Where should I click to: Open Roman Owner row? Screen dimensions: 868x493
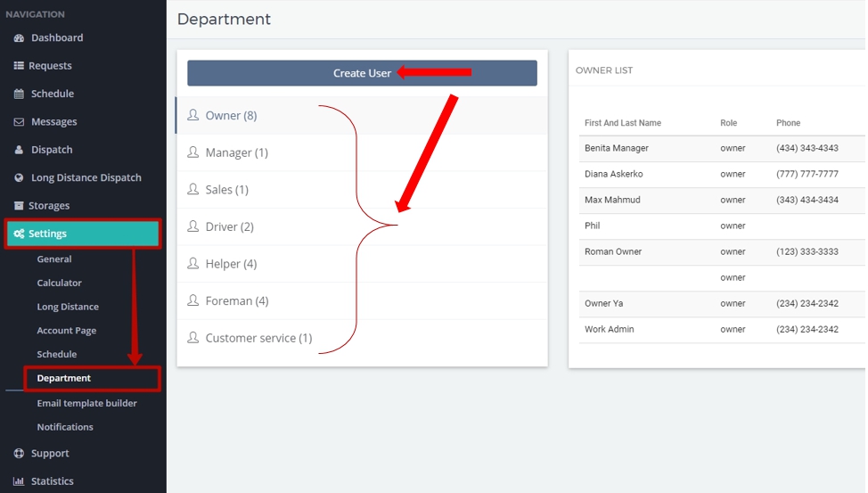click(722, 251)
